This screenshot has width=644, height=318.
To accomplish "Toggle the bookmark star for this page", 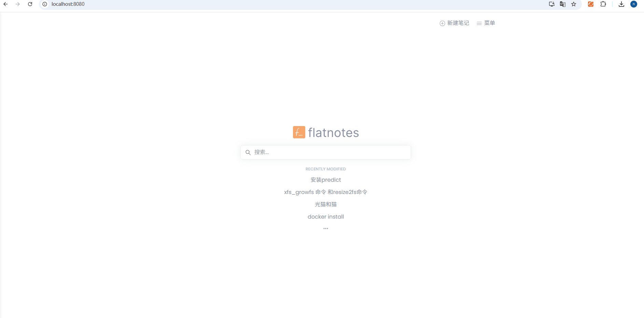I will pos(574,4).
